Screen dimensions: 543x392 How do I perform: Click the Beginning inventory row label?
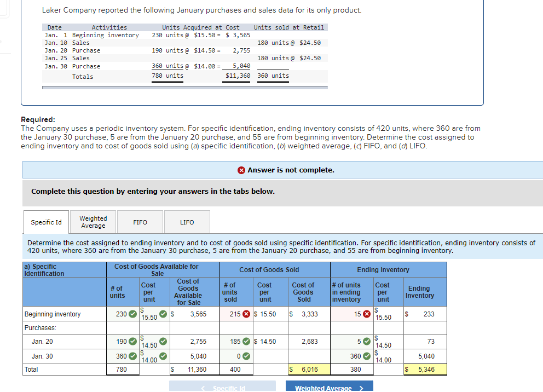[x=53, y=314]
